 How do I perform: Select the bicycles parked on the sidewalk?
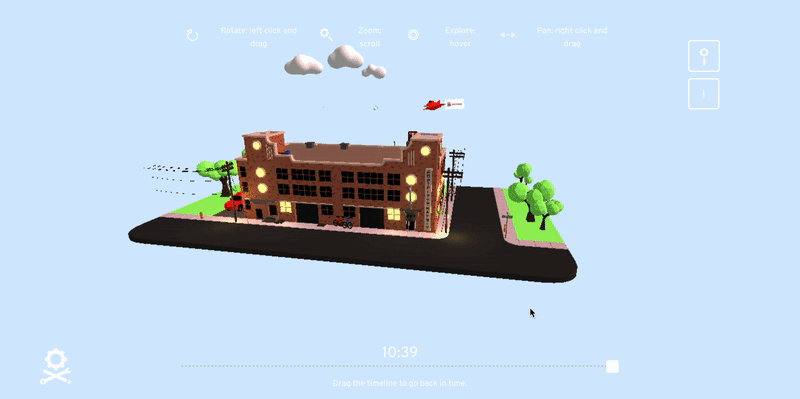(x=343, y=222)
